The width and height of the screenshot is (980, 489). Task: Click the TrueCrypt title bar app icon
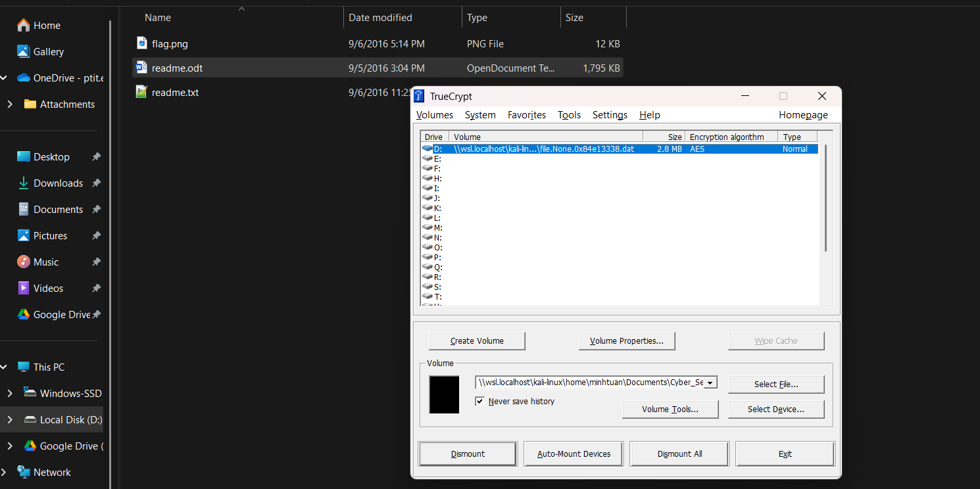coord(419,96)
